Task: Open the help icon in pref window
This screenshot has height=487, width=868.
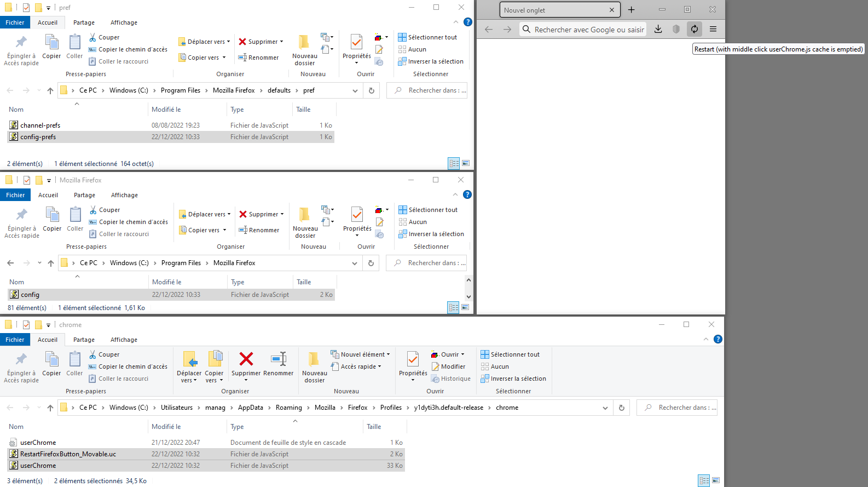Action: click(x=467, y=22)
